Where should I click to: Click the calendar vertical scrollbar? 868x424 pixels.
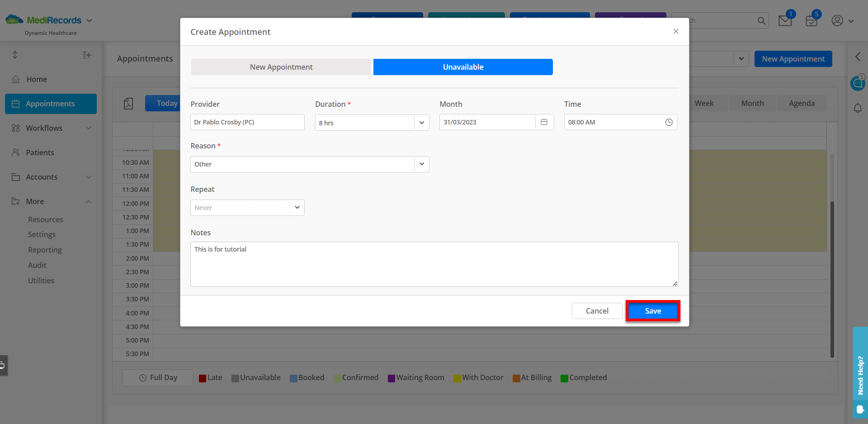pos(832,279)
